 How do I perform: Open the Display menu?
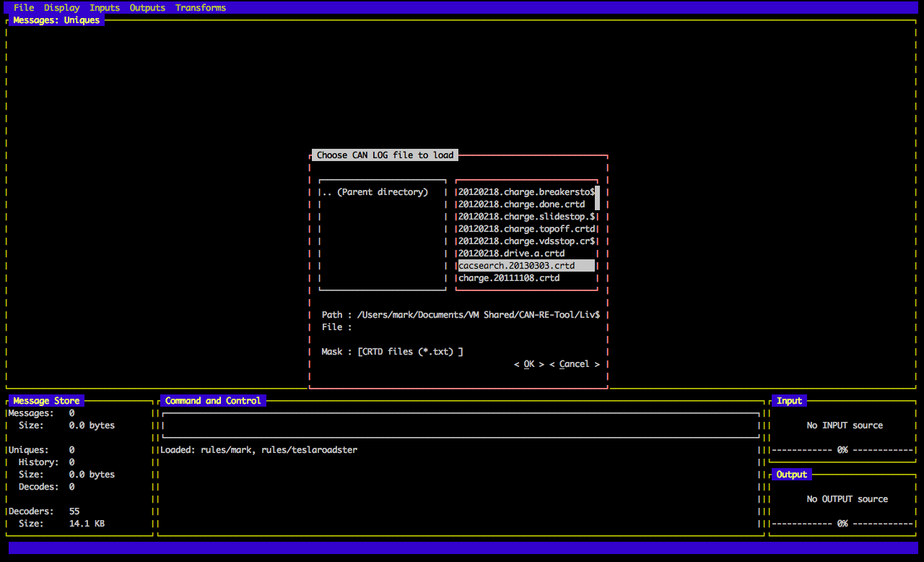click(61, 8)
